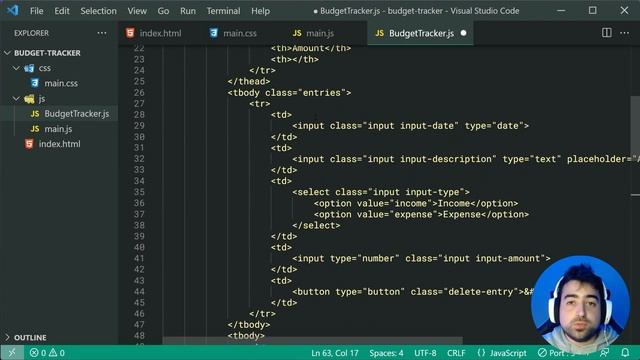Viewport: 640px width, 360px height.
Task: Place cursor on tbody class="entries" line
Action: 289,93
